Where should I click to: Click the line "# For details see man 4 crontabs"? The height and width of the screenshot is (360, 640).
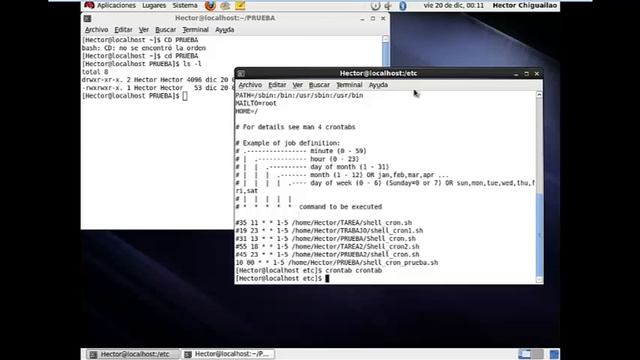coord(295,127)
